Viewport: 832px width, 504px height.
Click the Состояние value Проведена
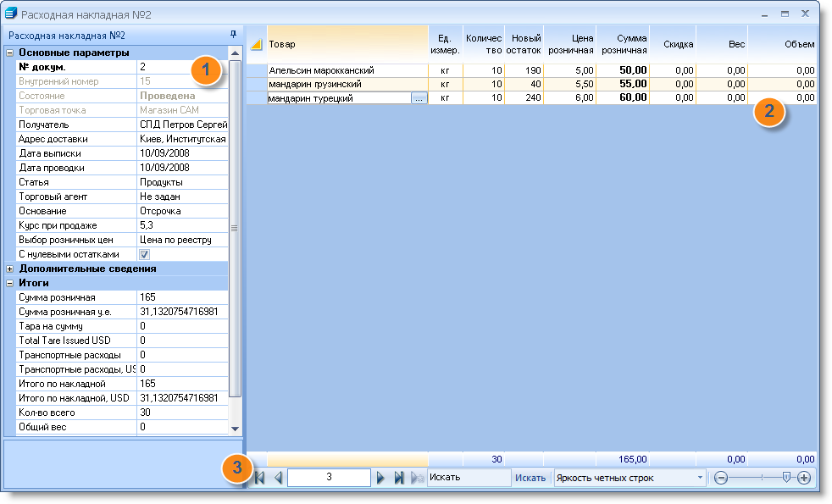(x=182, y=96)
